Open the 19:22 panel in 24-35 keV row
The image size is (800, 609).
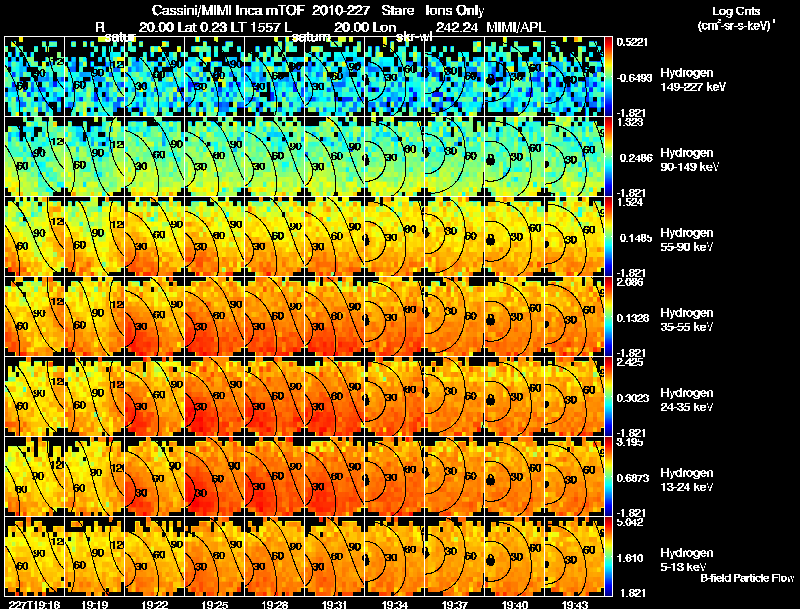pyautogui.click(x=154, y=397)
